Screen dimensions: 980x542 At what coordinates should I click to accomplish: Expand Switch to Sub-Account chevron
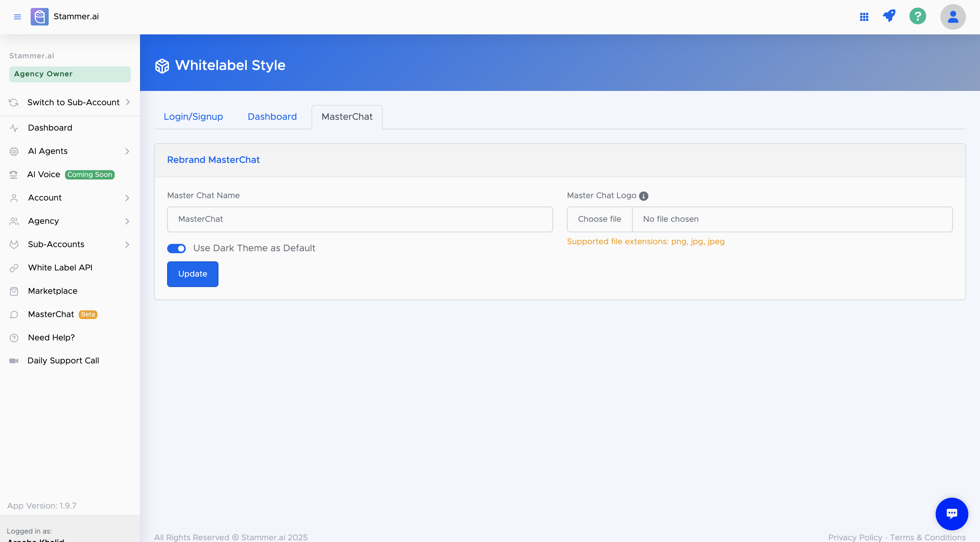128,102
